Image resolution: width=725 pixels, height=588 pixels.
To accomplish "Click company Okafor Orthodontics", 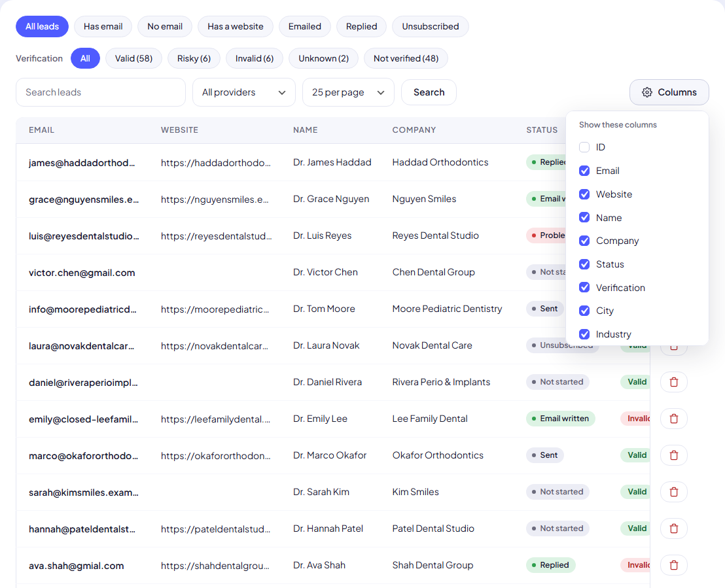I will pyautogui.click(x=438, y=455).
